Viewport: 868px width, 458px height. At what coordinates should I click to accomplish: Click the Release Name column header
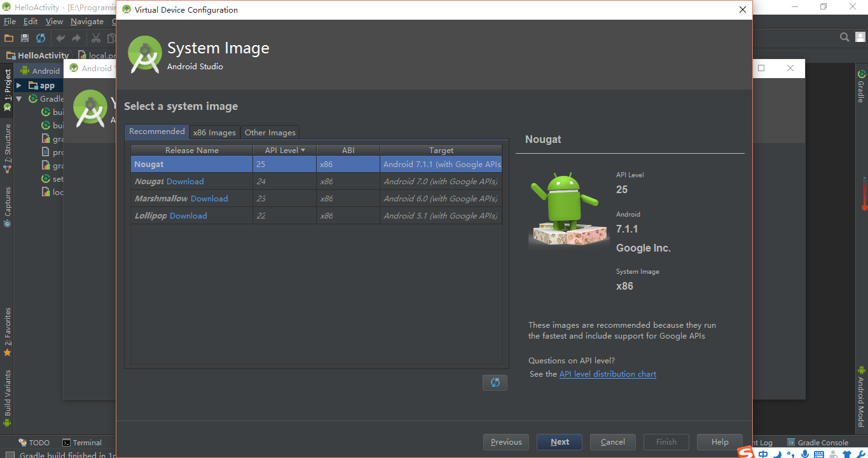192,150
